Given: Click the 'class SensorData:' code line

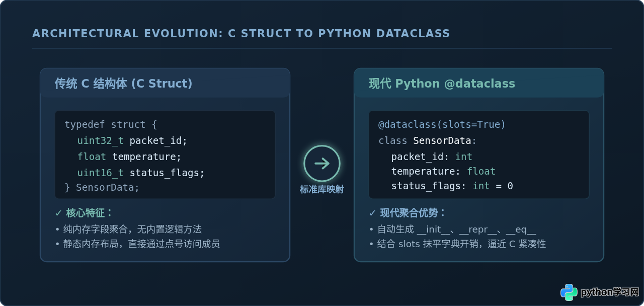Looking at the screenshot, I should click(427, 140).
